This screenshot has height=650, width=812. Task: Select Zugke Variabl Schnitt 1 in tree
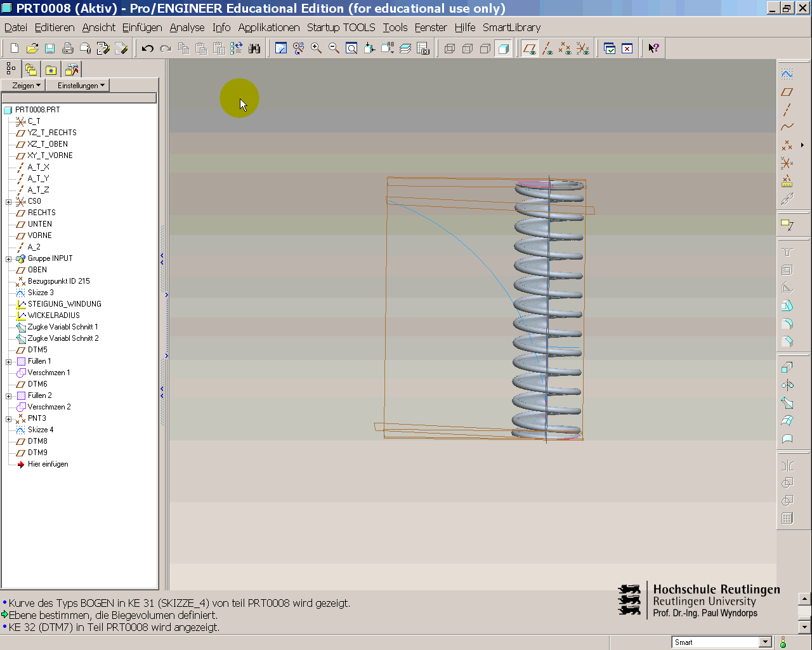point(63,327)
